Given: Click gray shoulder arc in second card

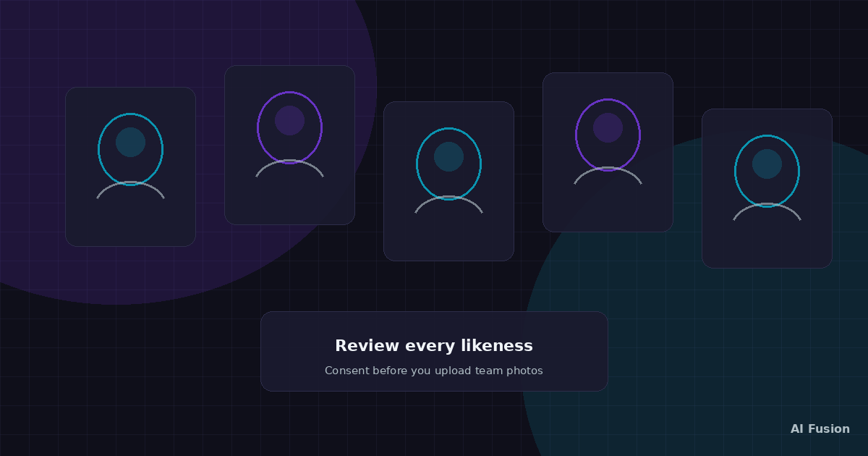Looking at the screenshot, I should click(x=289, y=167).
